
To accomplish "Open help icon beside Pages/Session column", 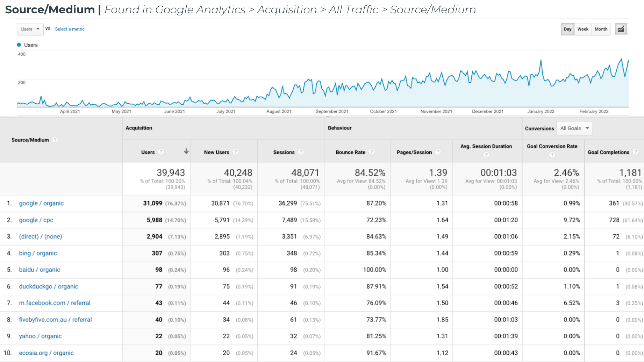I will [x=438, y=152].
